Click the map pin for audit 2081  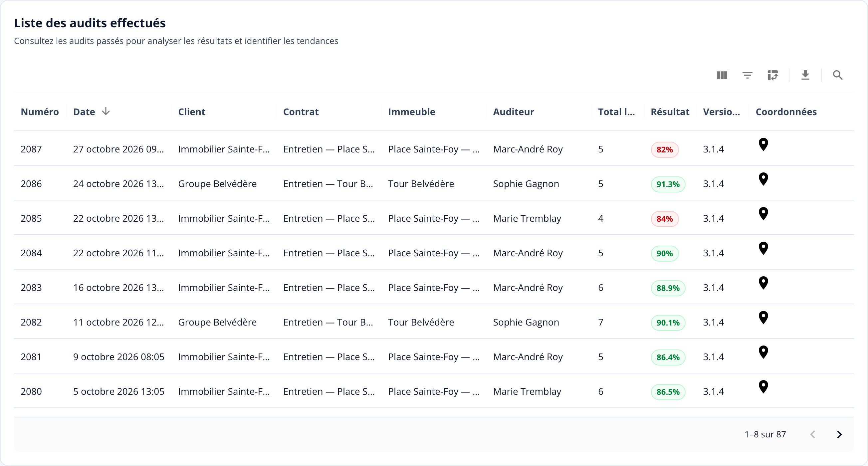click(x=763, y=352)
